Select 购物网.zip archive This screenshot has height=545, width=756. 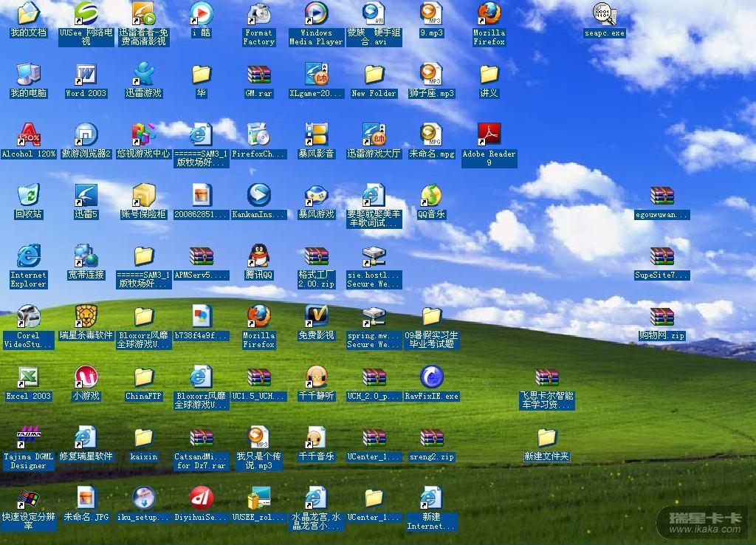click(662, 316)
